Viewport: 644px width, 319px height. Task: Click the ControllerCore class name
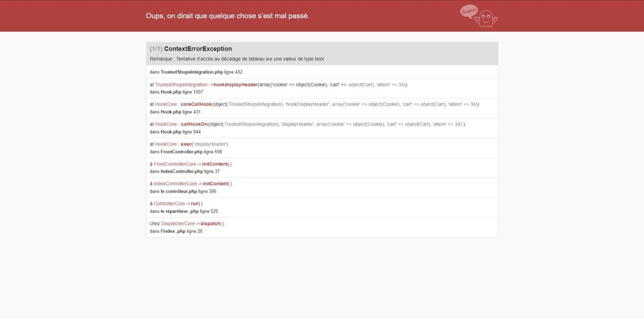tap(169, 204)
